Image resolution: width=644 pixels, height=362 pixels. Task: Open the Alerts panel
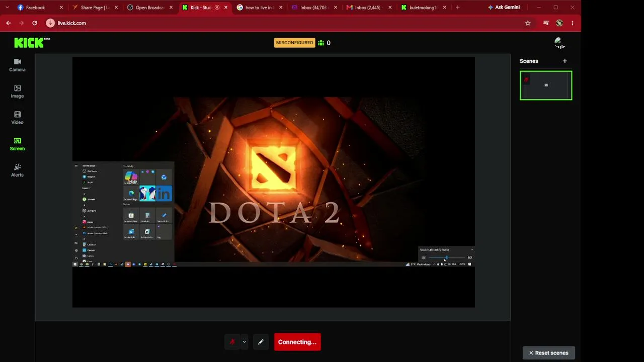click(x=17, y=170)
